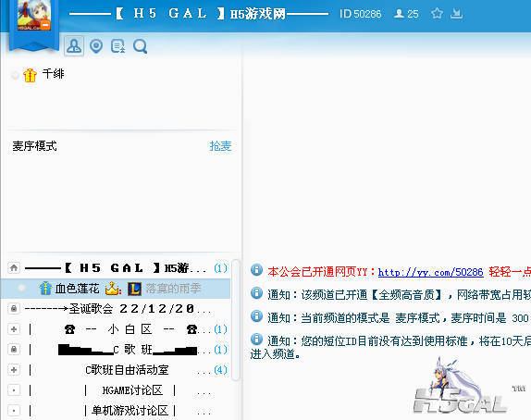Click the online user count icon 25
Image resolution: width=531 pixels, height=420 pixels.
406,14
